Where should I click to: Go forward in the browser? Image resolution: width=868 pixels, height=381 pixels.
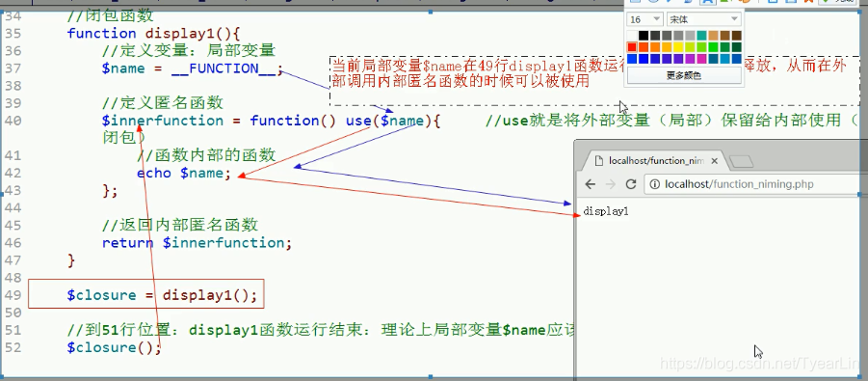pos(611,184)
